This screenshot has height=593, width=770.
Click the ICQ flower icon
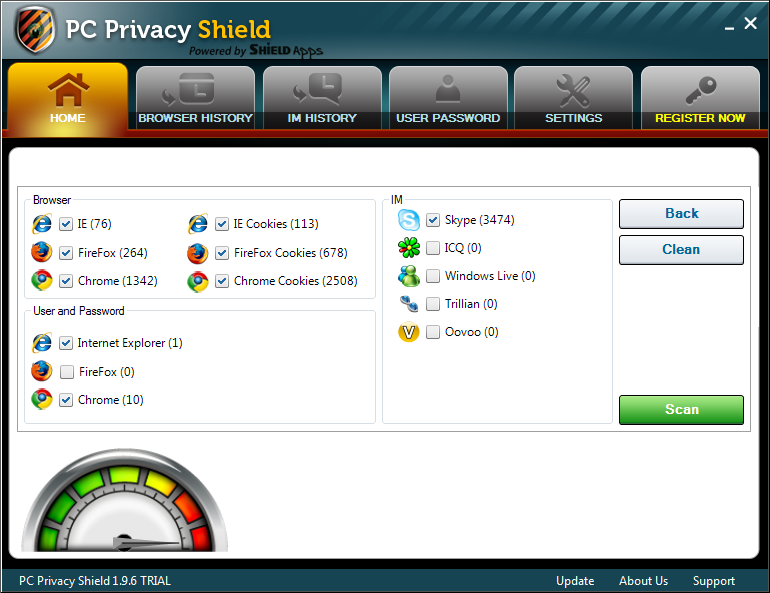(409, 247)
